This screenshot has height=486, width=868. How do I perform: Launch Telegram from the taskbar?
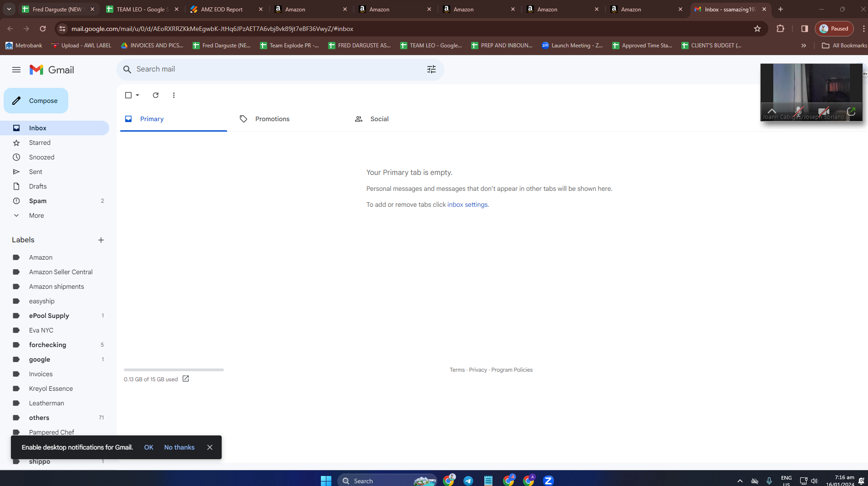tap(468, 481)
